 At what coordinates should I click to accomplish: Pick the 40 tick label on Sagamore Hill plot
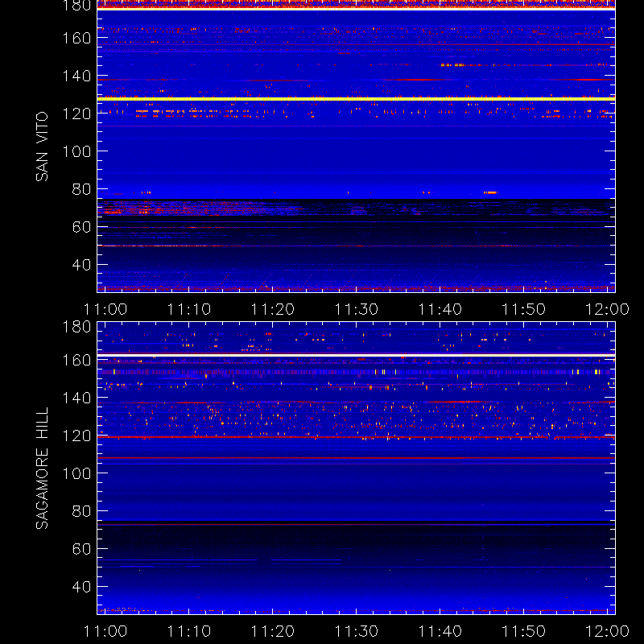click(x=82, y=587)
